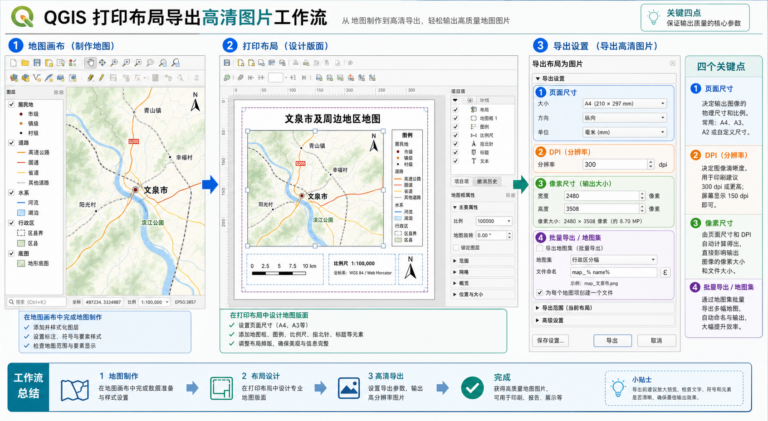The image size is (768, 421).
Task: Click the 导出 button
Action: click(x=612, y=340)
